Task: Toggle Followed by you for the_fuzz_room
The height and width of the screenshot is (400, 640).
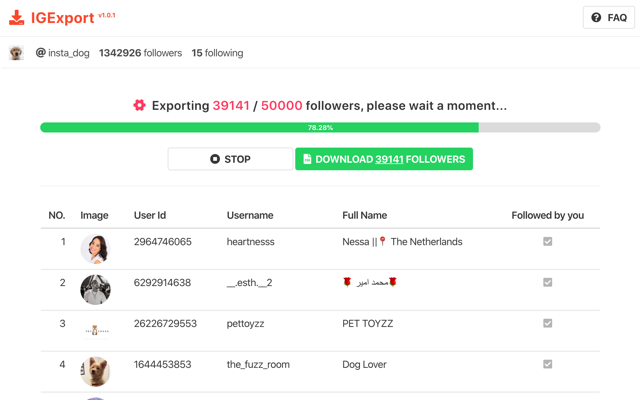Action: tap(547, 365)
